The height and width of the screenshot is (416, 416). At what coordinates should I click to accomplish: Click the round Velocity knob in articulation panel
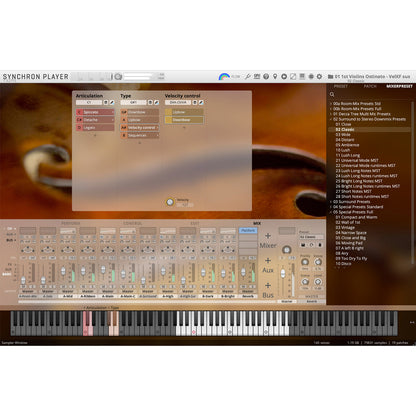(170, 202)
